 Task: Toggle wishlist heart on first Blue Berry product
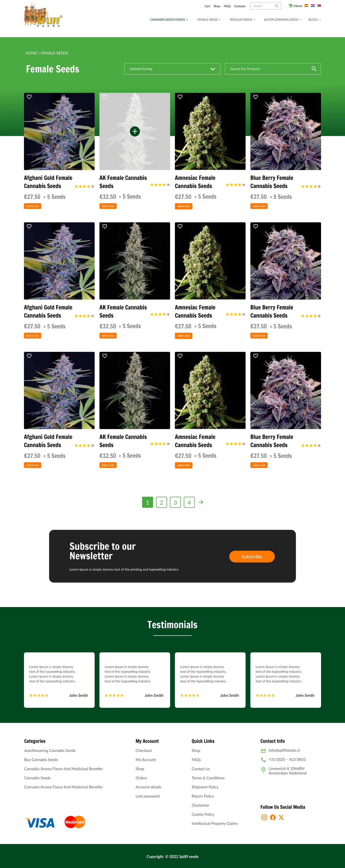pyautogui.click(x=255, y=97)
